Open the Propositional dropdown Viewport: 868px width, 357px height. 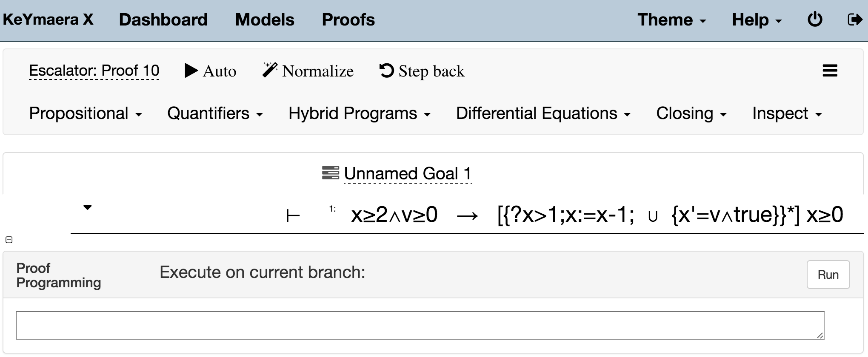[86, 113]
